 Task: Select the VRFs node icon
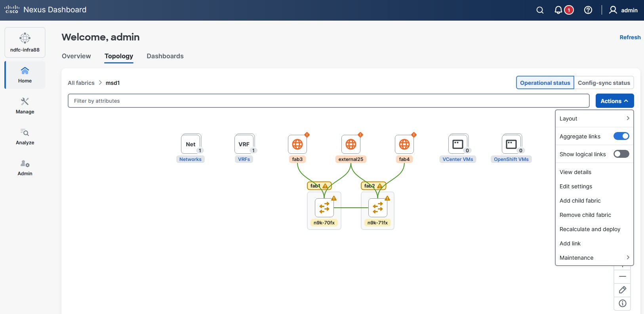[x=244, y=144]
